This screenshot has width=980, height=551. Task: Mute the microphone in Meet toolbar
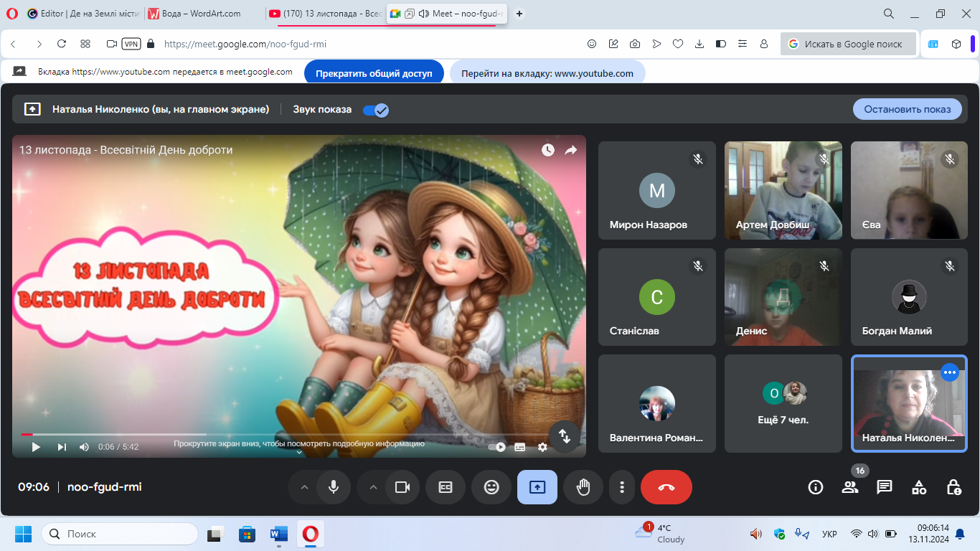334,487
